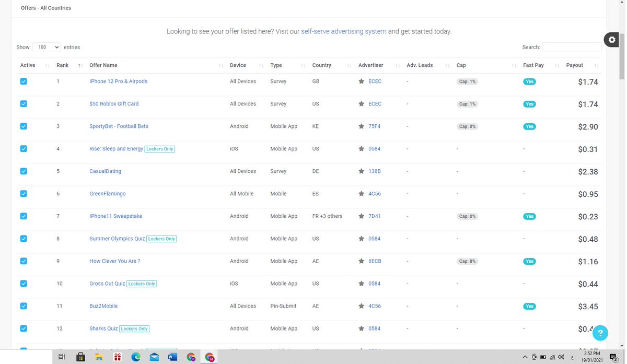Image resolution: width=627 pixels, height=364 pixels.
Task: Open the gift box app on the taskbar
Action: [x=117, y=357]
